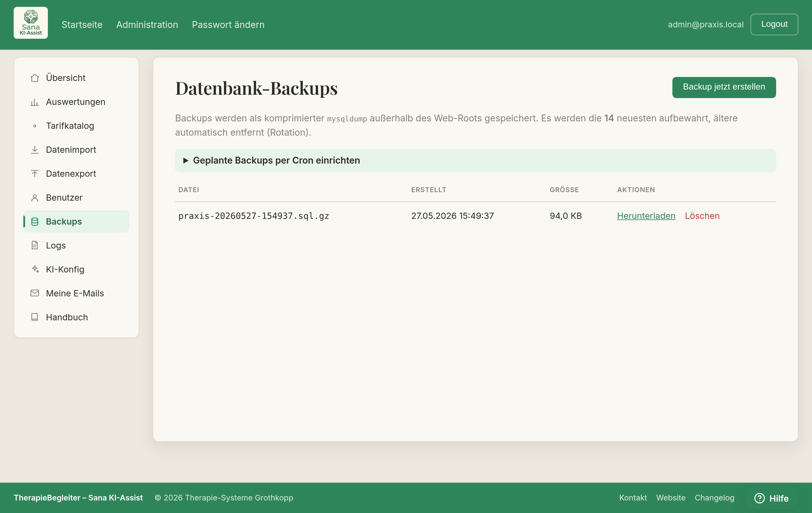Open KI-Konfig sidebar entry
812x513 pixels.
pos(76,270)
